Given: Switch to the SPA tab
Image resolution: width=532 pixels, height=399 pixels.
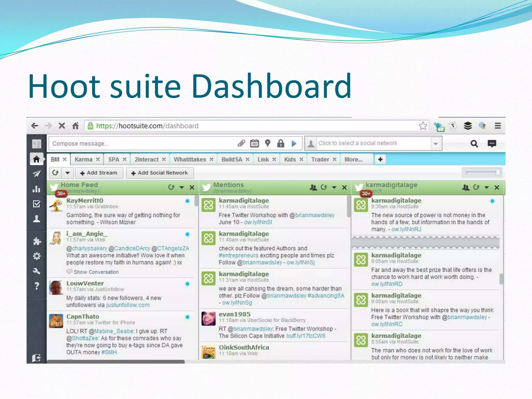Looking at the screenshot, I should 114,159.
